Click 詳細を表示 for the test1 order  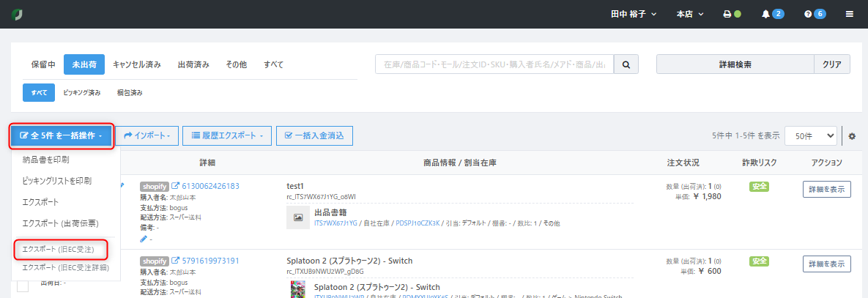tap(826, 189)
